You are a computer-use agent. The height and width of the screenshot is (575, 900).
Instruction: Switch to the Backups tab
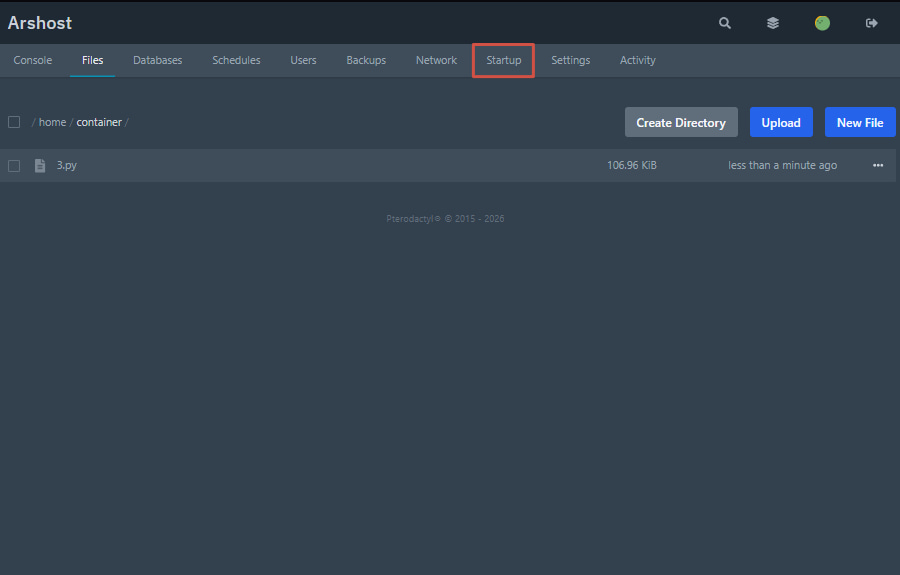[366, 60]
